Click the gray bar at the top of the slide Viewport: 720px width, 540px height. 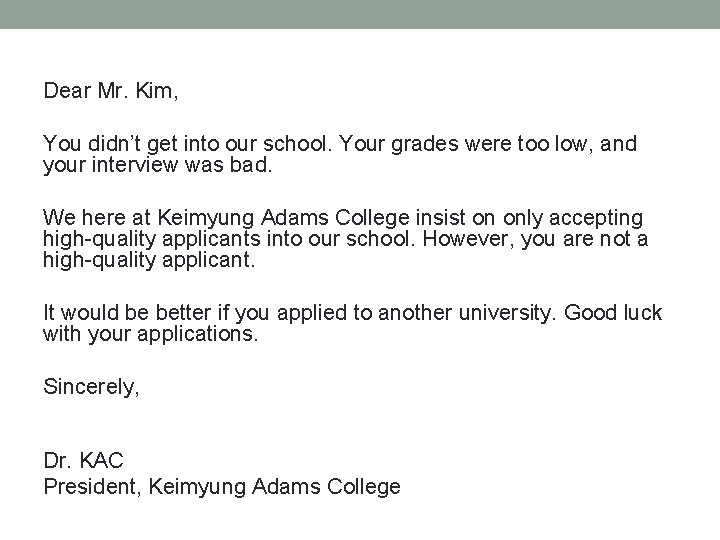click(x=360, y=14)
